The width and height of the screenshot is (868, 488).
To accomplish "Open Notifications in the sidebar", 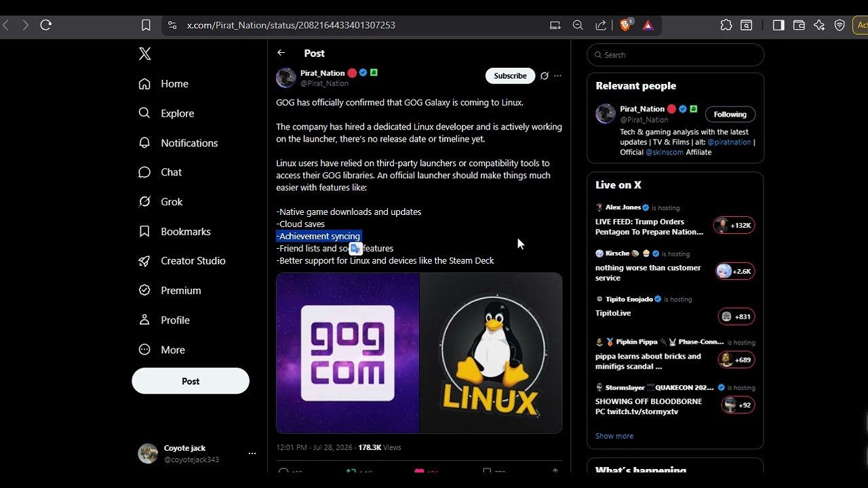I will (x=178, y=143).
